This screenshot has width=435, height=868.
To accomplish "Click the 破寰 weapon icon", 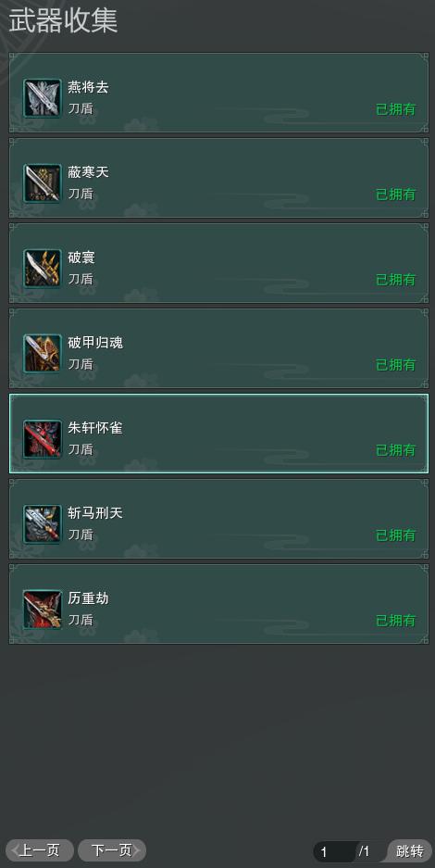I will point(42,269).
